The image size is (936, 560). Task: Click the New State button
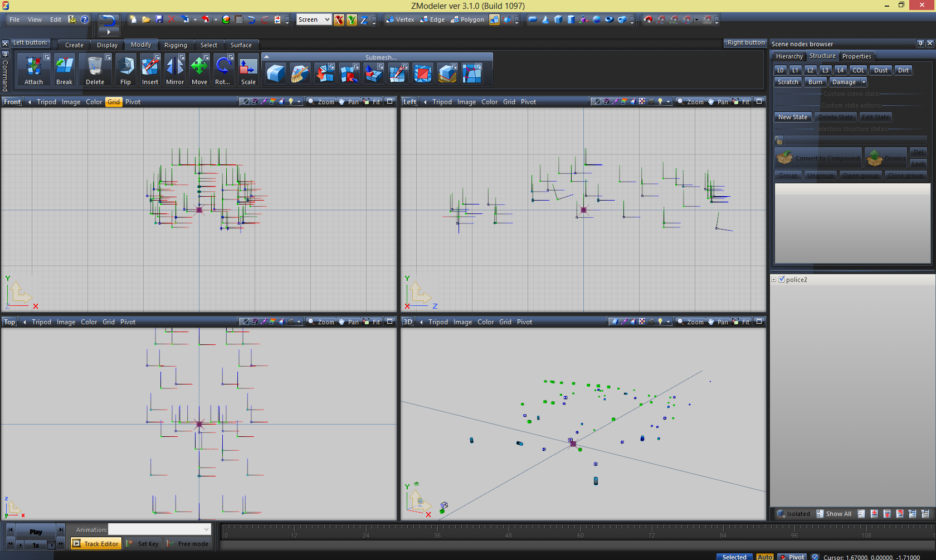(792, 117)
